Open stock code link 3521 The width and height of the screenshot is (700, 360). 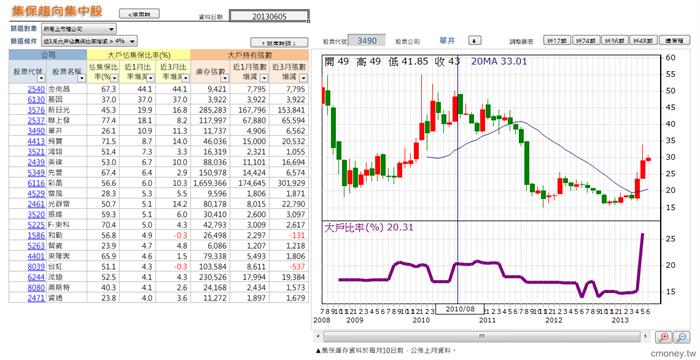click(x=36, y=151)
